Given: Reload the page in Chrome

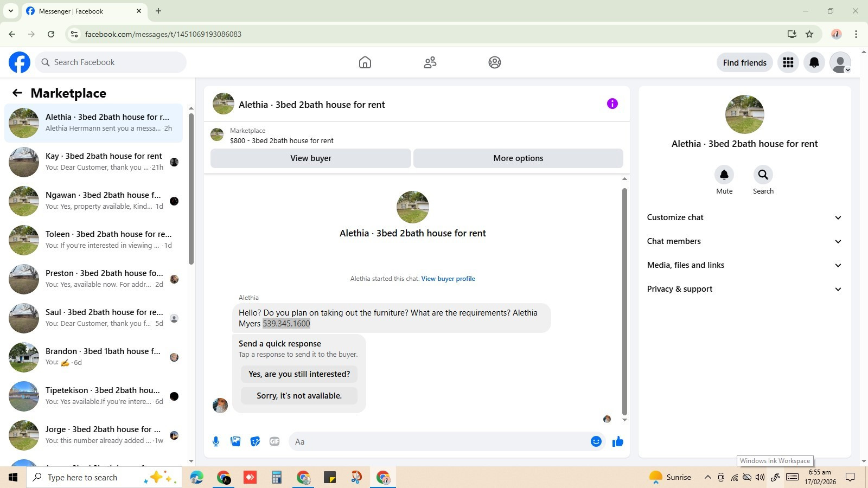Looking at the screenshot, I should (51, 34).
